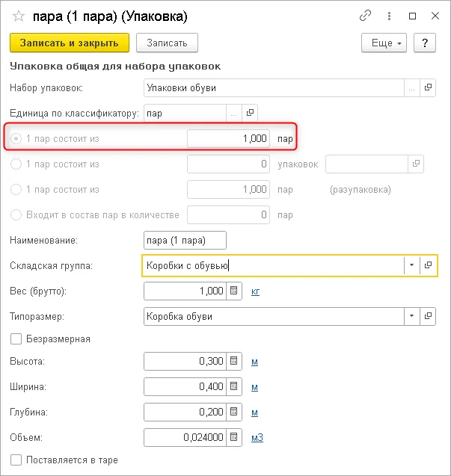The height and width of the screenshot is (476, 451).
Task: Focus the Единица по классификатору field
Action: pyautogui.click(x=185, y=114)
